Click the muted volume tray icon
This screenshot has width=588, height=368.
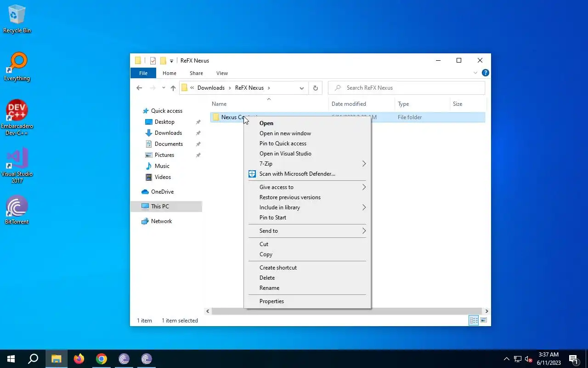[529, 359]
